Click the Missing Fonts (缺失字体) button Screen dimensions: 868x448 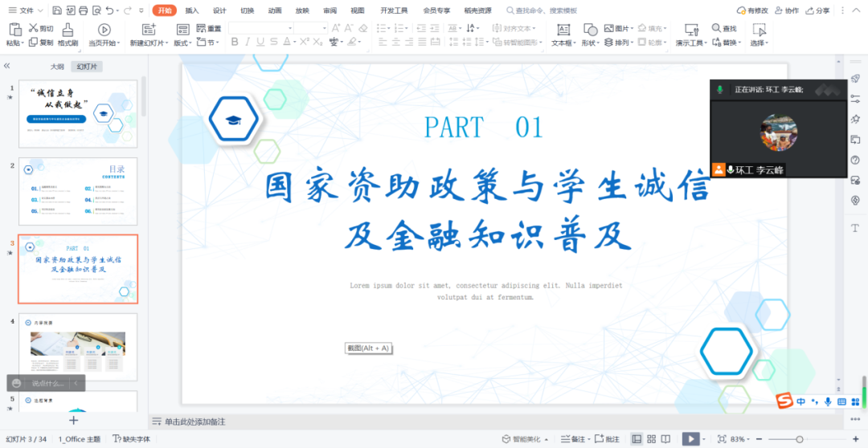(x=131, y=439)
